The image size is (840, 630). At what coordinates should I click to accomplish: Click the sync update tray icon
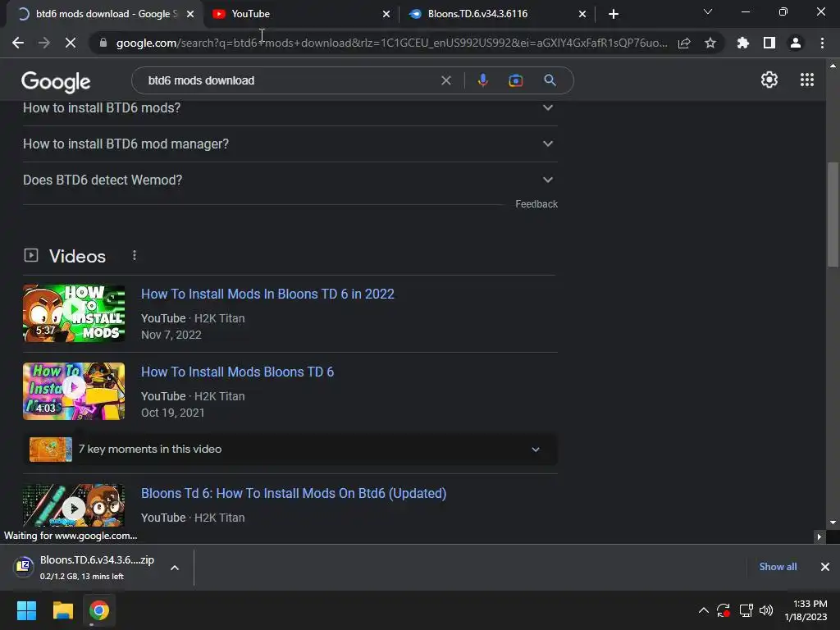(724, 610)
